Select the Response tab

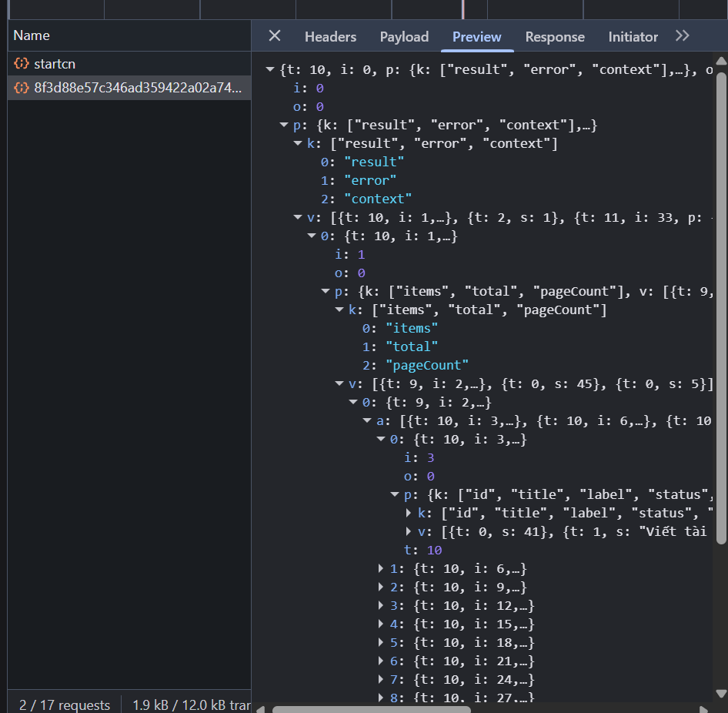[x=555, y=37]
